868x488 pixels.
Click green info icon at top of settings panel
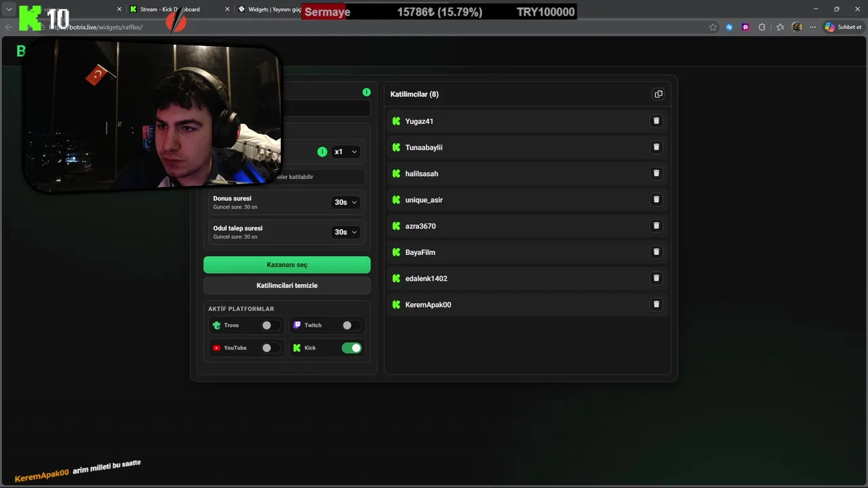(x=366, y=92)
